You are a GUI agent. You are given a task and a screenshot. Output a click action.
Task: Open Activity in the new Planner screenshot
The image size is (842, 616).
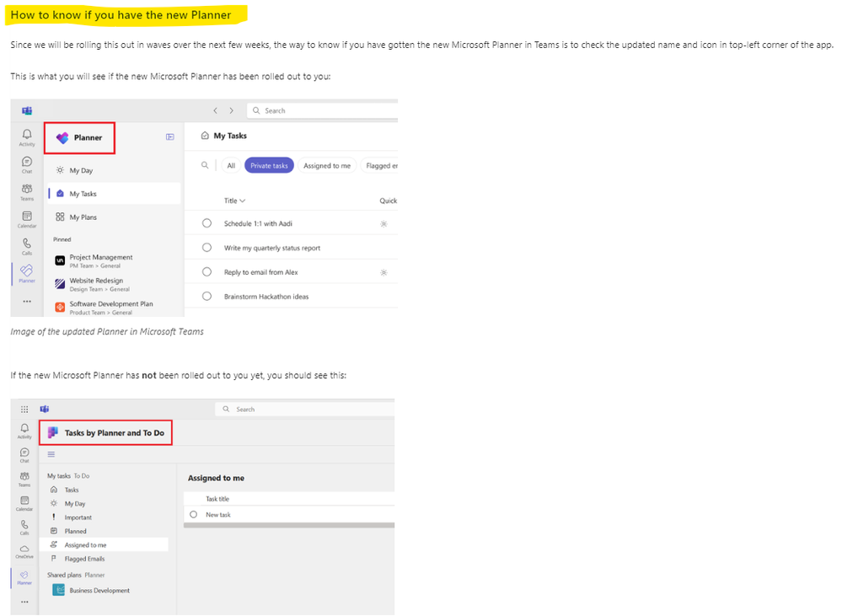coord(27,137)
